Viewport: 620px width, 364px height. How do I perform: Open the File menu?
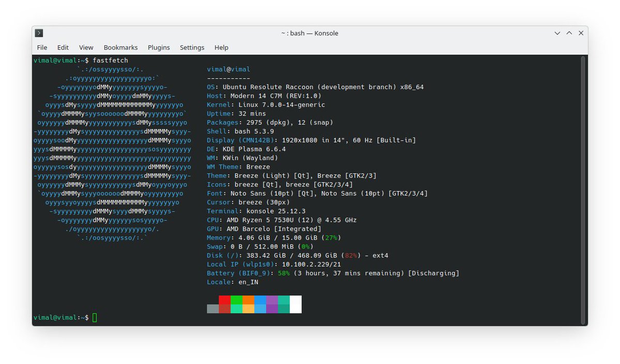(42, 48)
